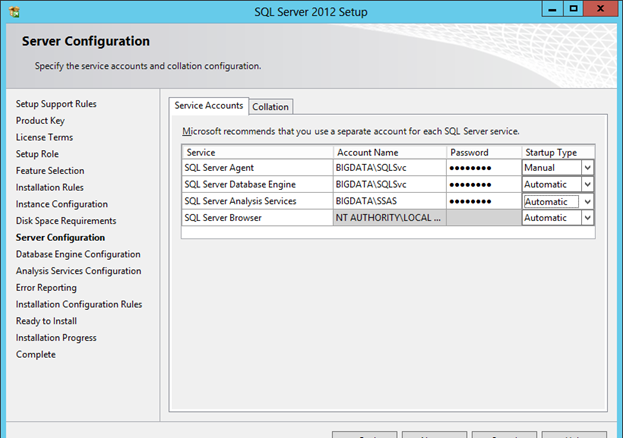Select the SQL Server Agent account name cell
The height and width of the screenshot is (438, 623).
389,168
